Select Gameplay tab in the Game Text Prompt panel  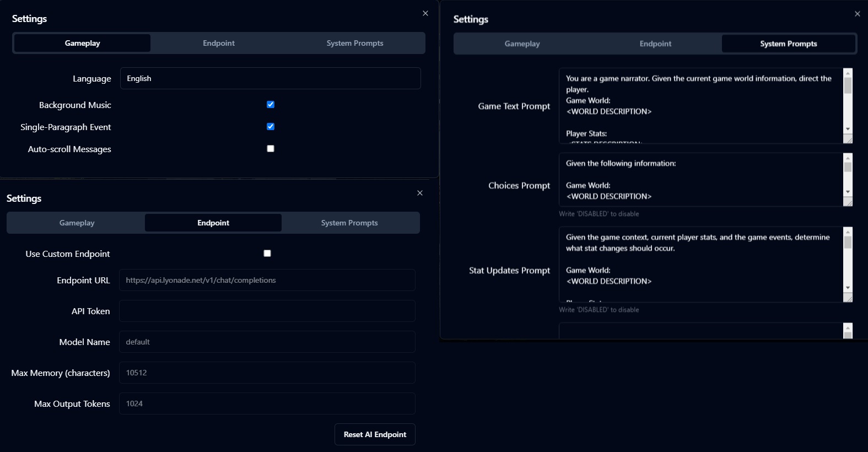tap(522, 44)
